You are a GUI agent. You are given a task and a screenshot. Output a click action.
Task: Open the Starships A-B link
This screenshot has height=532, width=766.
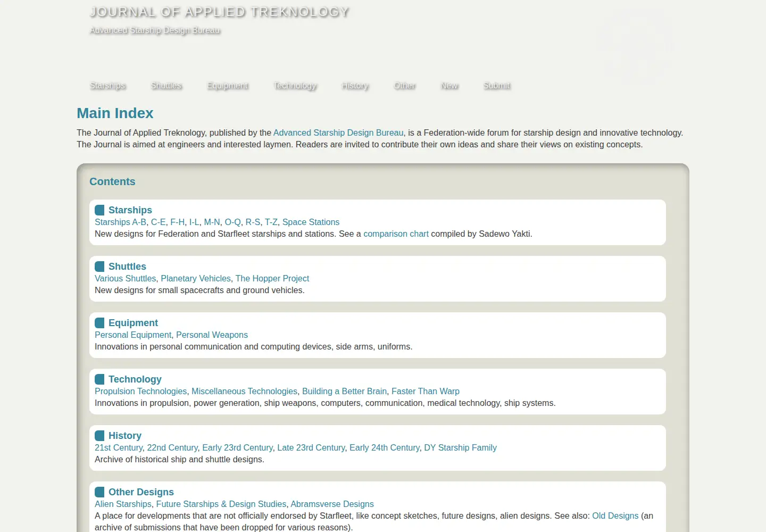click(x=120, y=222)
